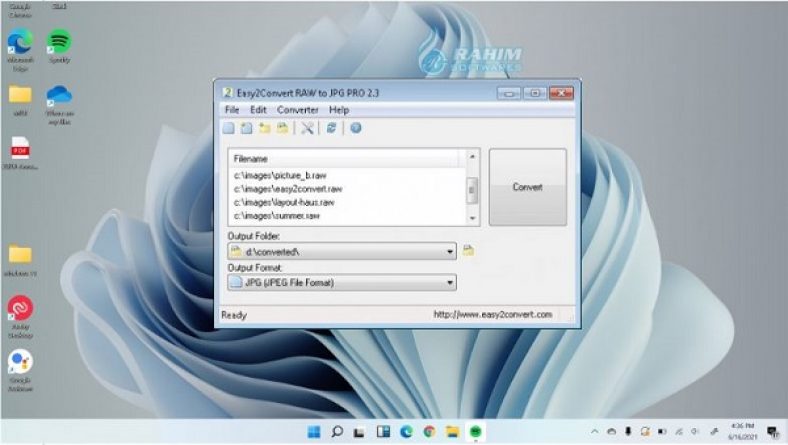Screen dimensions: 788x445
Task: Expand the Output Format dropdown
Action: coord(450,283)
